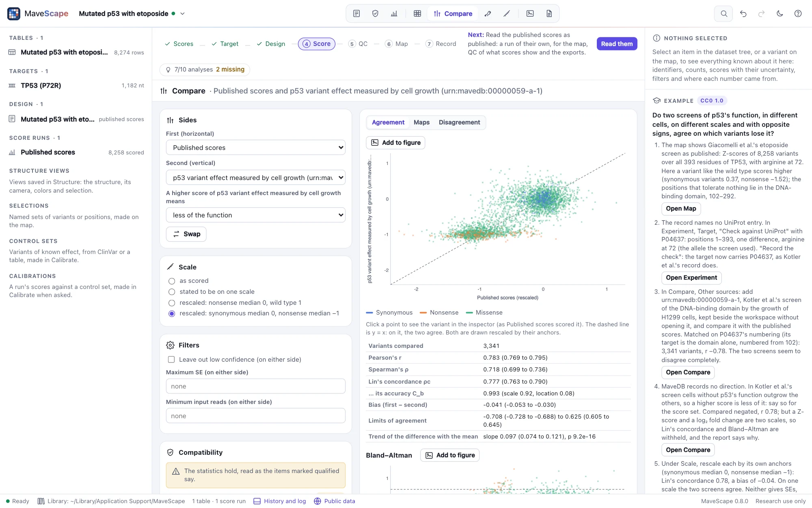
Task: Click the 'Maximum SE' input field
Action: [x=256, y=386]
